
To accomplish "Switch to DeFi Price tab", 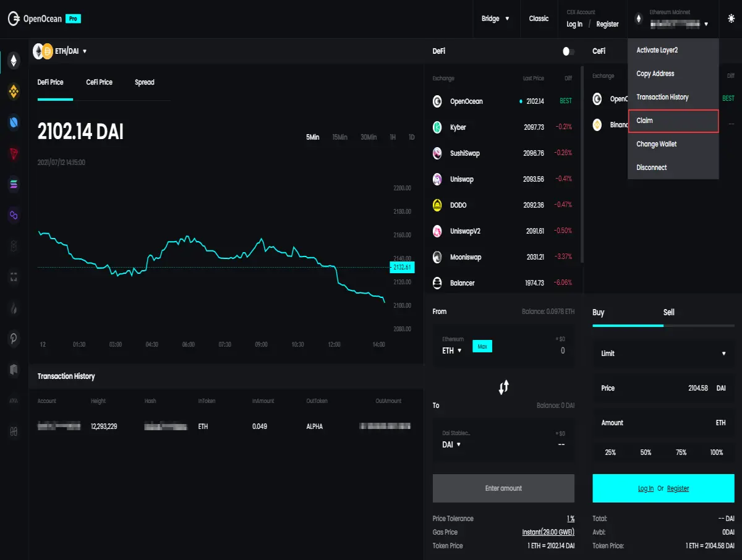I will coord(51,82).
